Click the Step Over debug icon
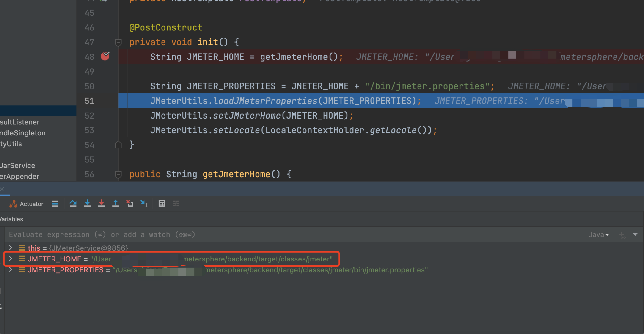 click(73, 203)
